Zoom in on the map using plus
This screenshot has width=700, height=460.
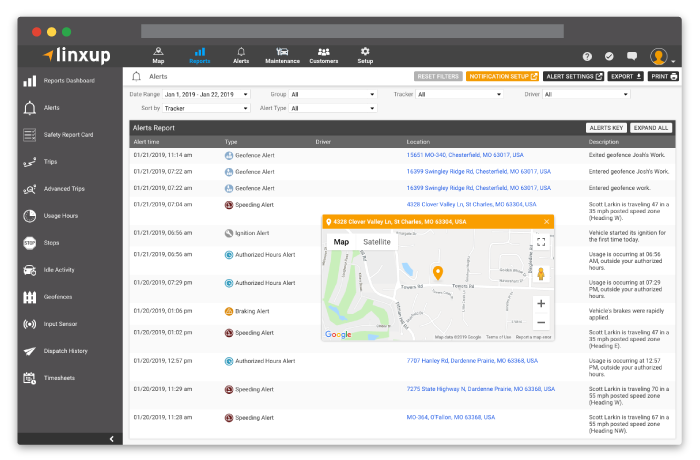click(541, 303)
